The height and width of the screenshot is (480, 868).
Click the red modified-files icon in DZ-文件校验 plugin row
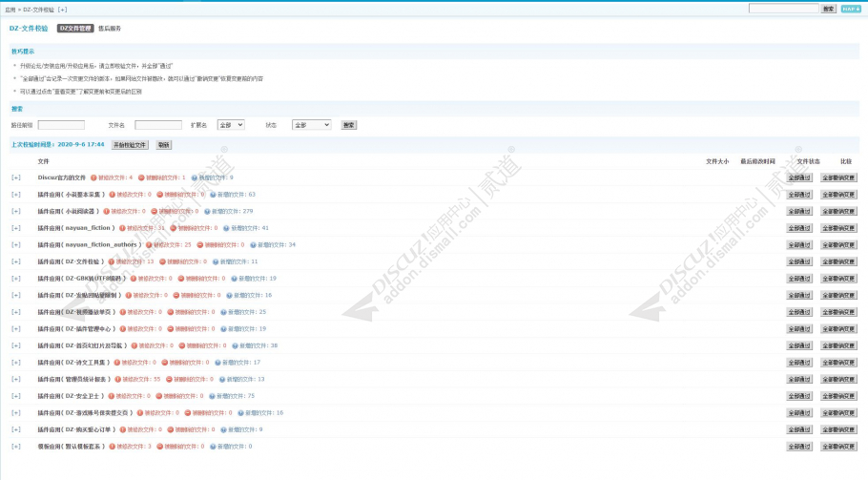point(112,261)
